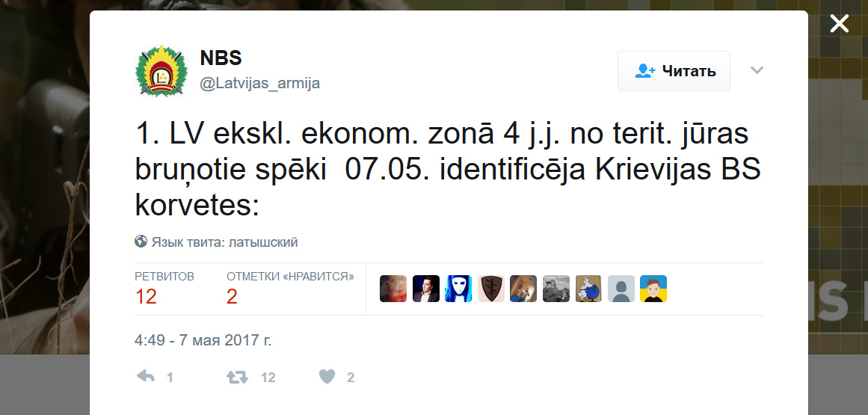Open the blue mask face avatar
Viewport: 868px width, 415px height.
pos(458,289)
